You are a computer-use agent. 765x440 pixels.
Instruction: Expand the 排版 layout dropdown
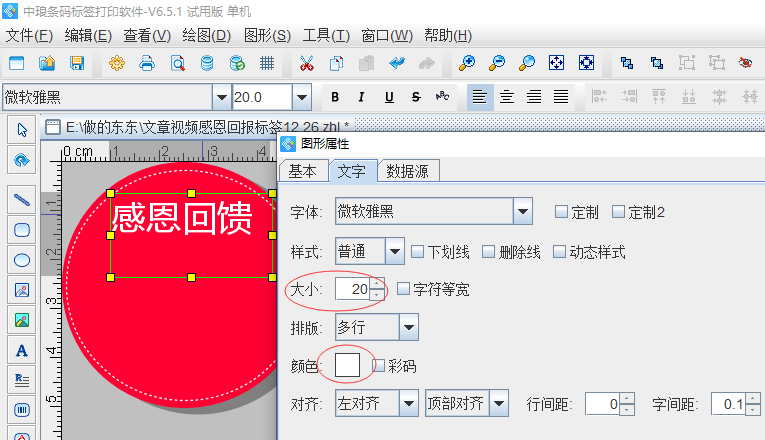(x=409, y=327)
